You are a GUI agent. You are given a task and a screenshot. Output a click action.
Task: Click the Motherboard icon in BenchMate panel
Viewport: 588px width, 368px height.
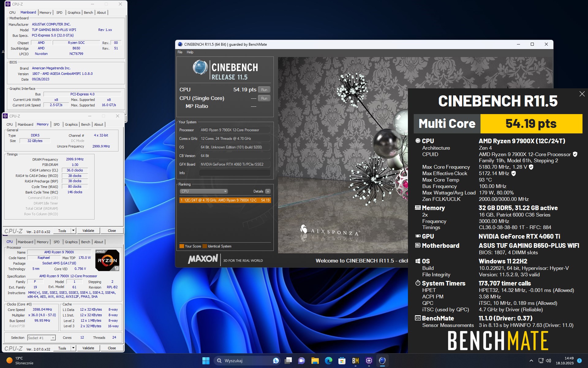[x=418, y=245]
